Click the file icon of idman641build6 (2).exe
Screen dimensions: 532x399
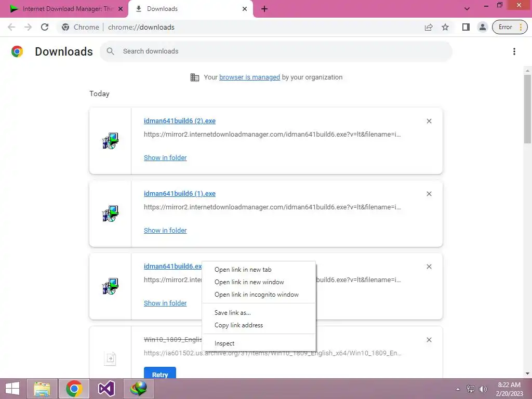coord(110,141)
